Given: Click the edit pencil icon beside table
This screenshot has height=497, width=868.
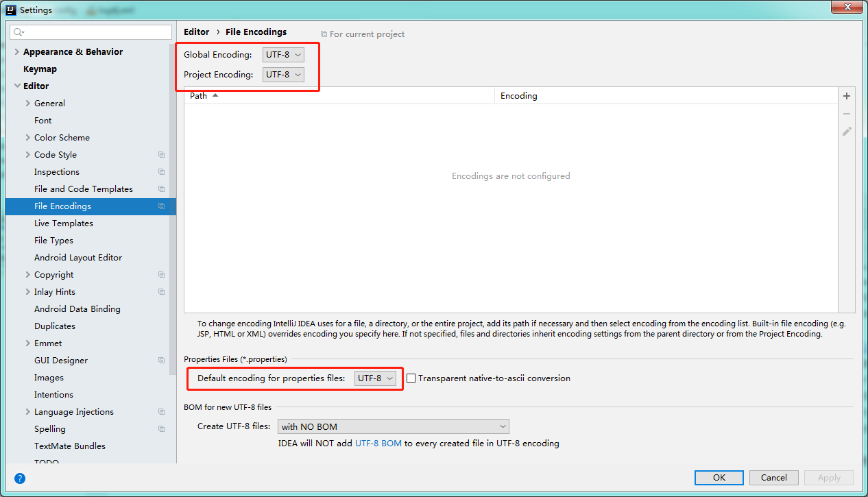Looking at the screenshot, I should (x=847, y=131).
